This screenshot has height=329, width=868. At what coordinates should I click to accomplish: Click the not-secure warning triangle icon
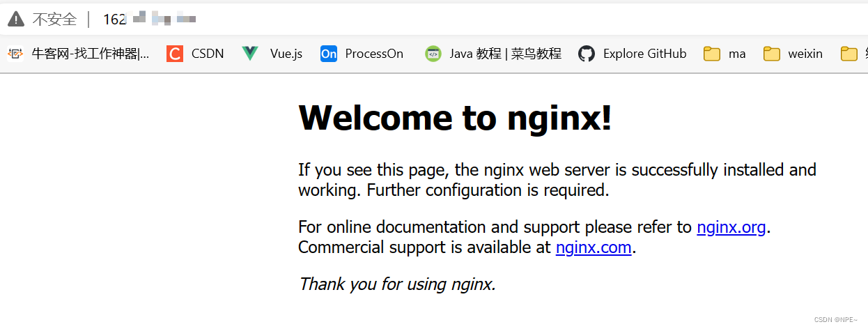pyautogui.click(x=15, y=20)
